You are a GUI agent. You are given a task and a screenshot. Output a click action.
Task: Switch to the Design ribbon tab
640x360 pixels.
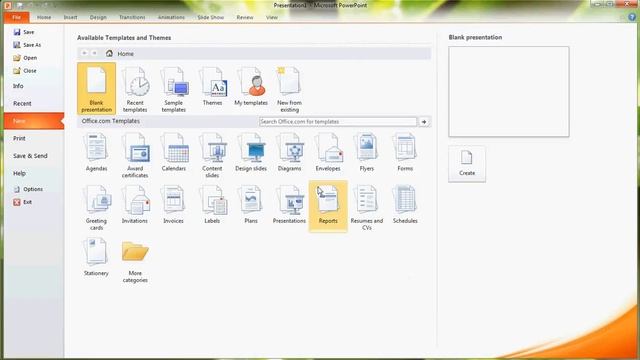click(x=98, y=17)
